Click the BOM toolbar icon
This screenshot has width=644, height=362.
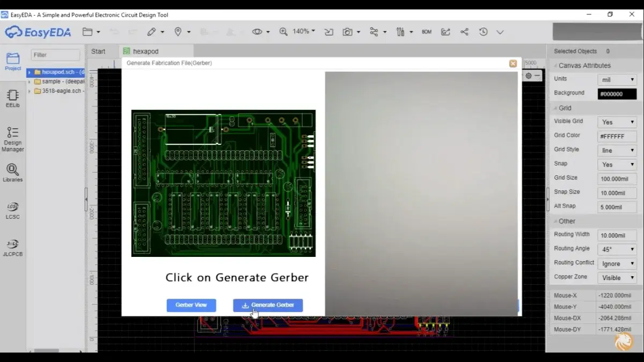(427, 32)
